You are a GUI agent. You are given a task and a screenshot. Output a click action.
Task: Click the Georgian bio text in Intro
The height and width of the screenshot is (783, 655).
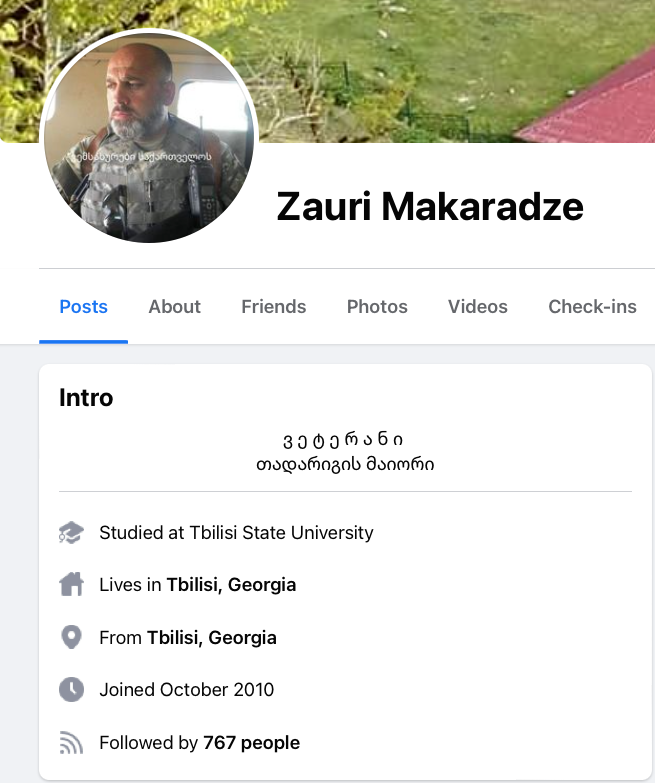click(x=345, y=452)
